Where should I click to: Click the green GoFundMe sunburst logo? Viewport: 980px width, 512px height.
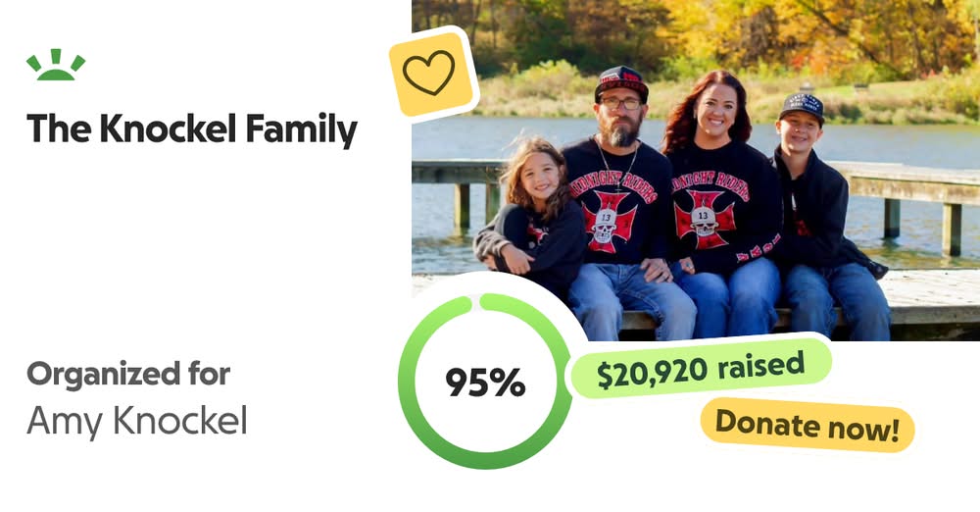click(56, 65)
